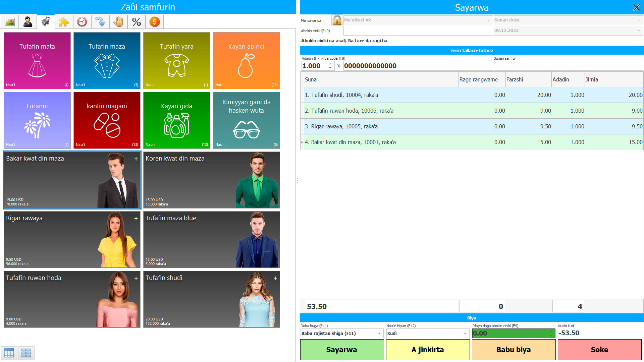
Task: Click the orange dollar coin tab
Action: [x=154, y=22]
